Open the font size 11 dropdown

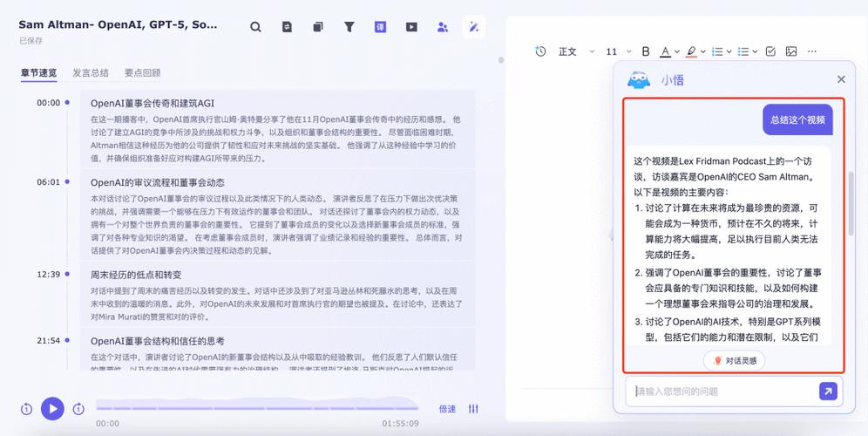coord(618,51)
